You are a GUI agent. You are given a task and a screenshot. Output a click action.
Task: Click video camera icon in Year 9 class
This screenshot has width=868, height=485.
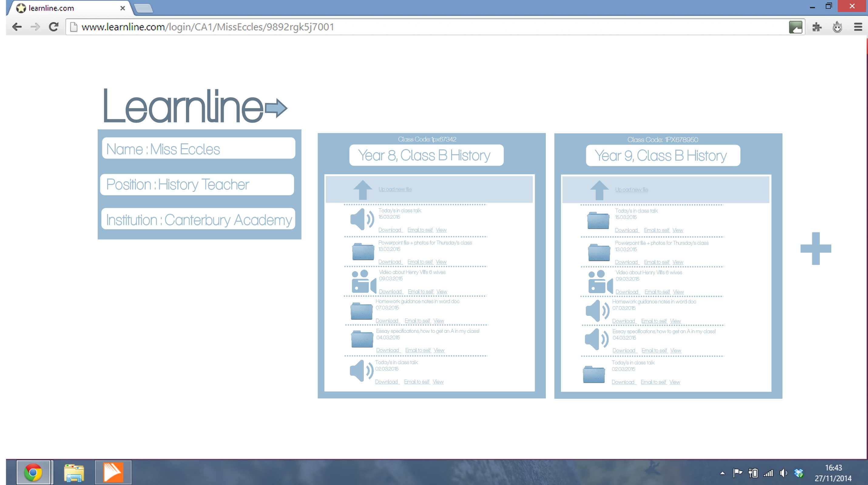[600, 282]
